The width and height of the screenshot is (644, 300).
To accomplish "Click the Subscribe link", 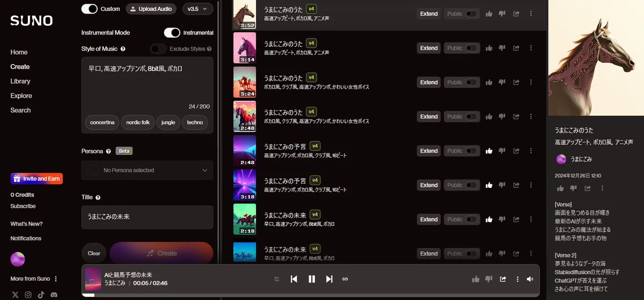I will pyautogui.click(x=23, y=206).
